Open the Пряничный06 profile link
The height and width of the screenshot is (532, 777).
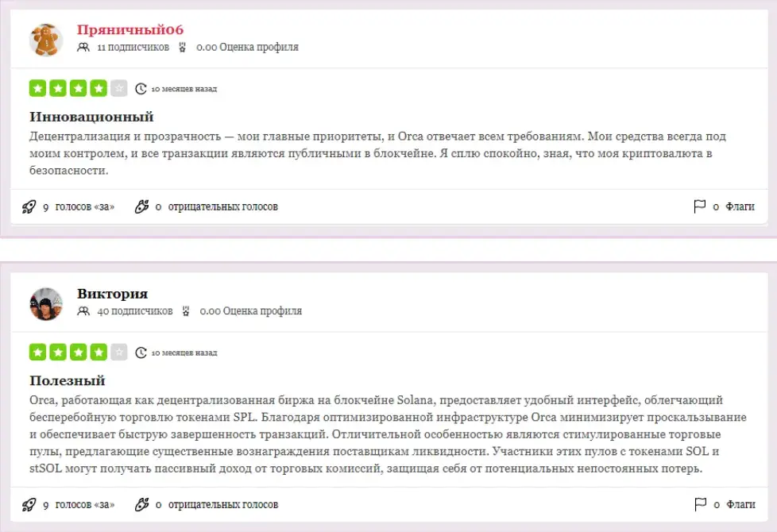129,29
